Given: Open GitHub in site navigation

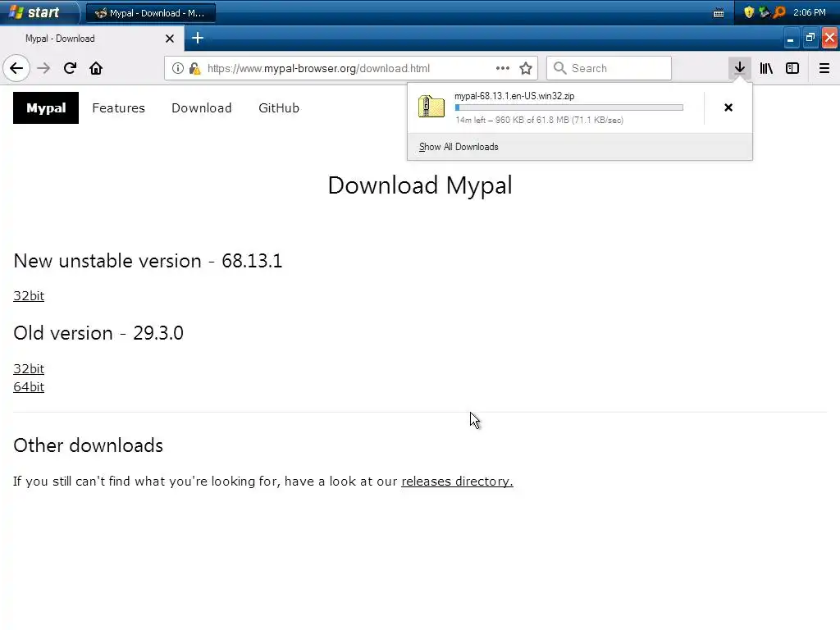Looking at the screenshot, I should (279, 107).
